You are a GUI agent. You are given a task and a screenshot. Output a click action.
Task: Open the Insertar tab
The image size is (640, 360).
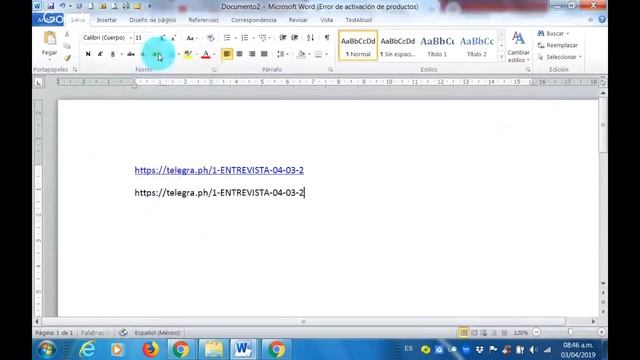tap(107, 20)
